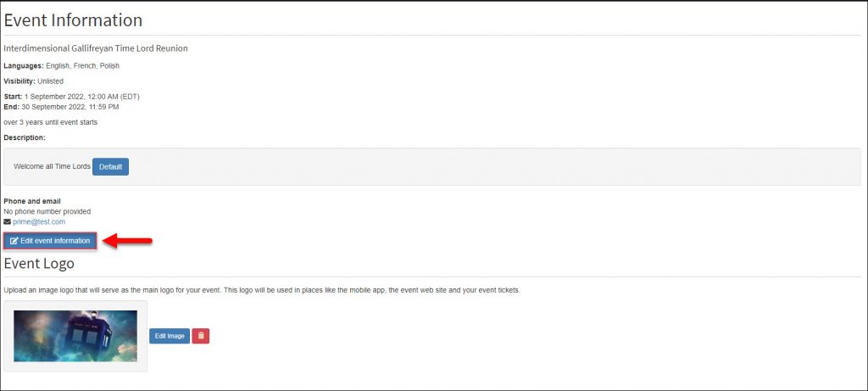Click the Edit event information button
Viewport: 868px width, 391px height.
[x=50, y=241]
